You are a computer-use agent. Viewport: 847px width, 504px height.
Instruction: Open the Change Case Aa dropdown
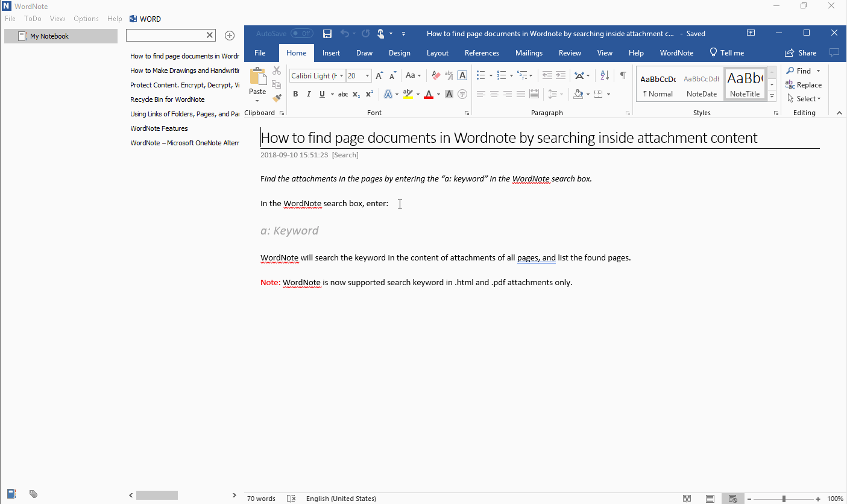click(413, 75)
